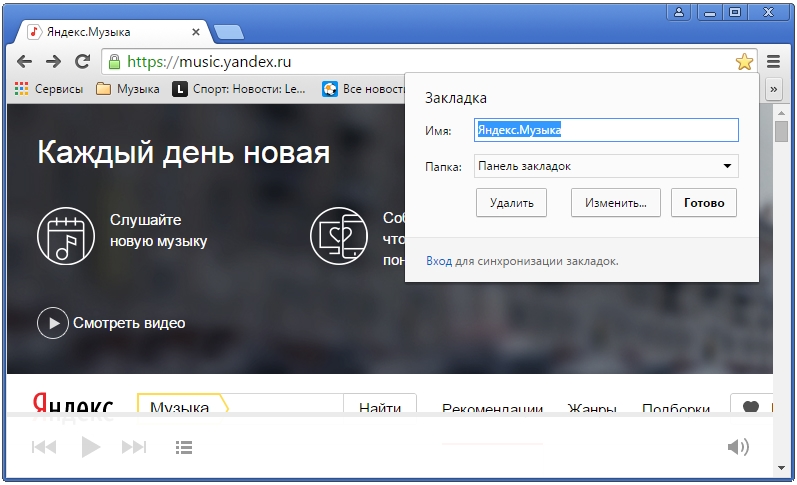Select the Яндекс.Музыка tab
797x485 pixels.
(x=112, y=32)
